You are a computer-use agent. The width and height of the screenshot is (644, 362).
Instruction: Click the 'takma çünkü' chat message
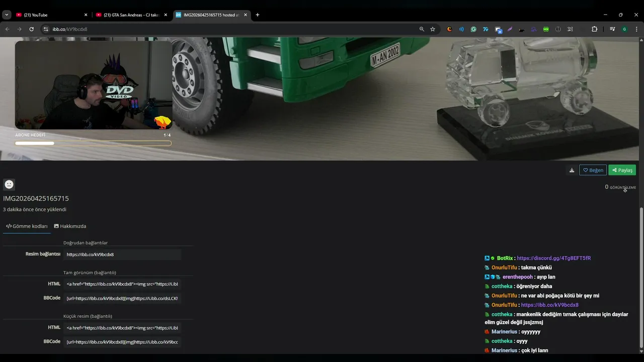coord(536,267)
